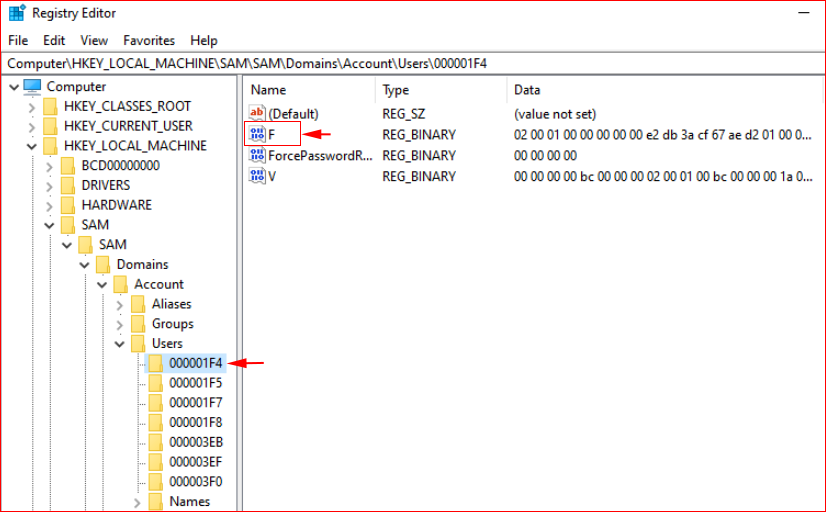
Task: Click the Aliases folder icon
Action: click(138, 304)
